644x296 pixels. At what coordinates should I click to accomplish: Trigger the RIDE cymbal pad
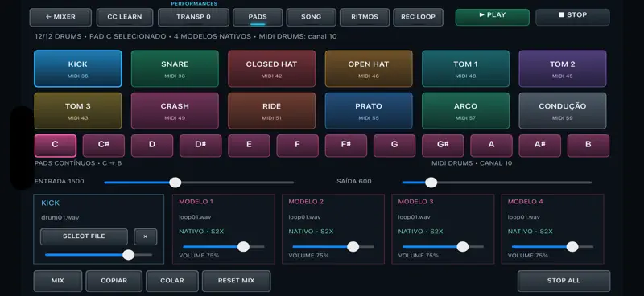[272, 111]
